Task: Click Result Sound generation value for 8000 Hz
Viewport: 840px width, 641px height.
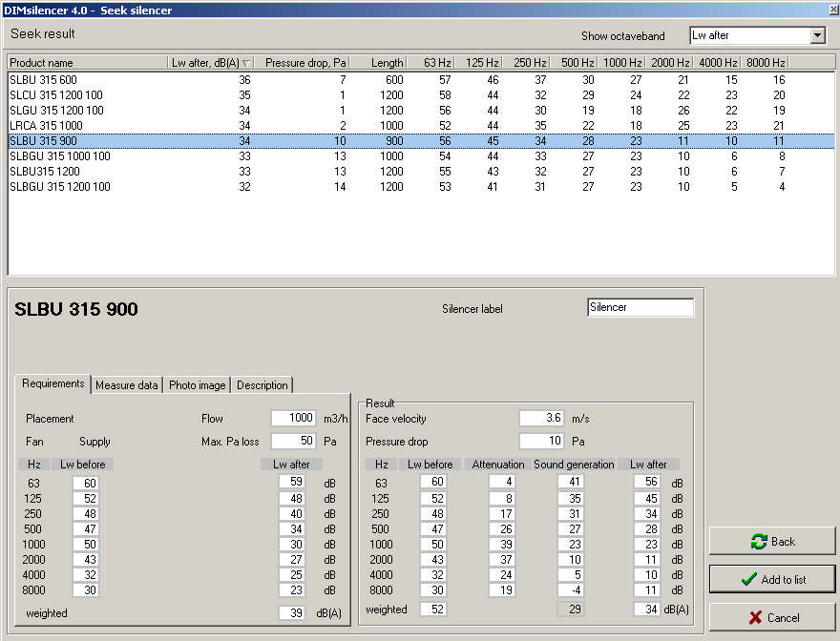Action: [571, 590]
